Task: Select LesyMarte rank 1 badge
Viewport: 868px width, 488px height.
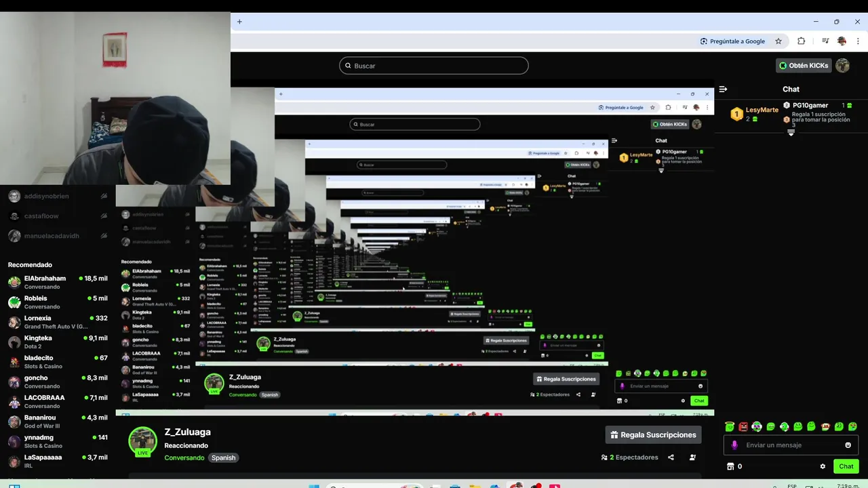Action: click(736, 114)
